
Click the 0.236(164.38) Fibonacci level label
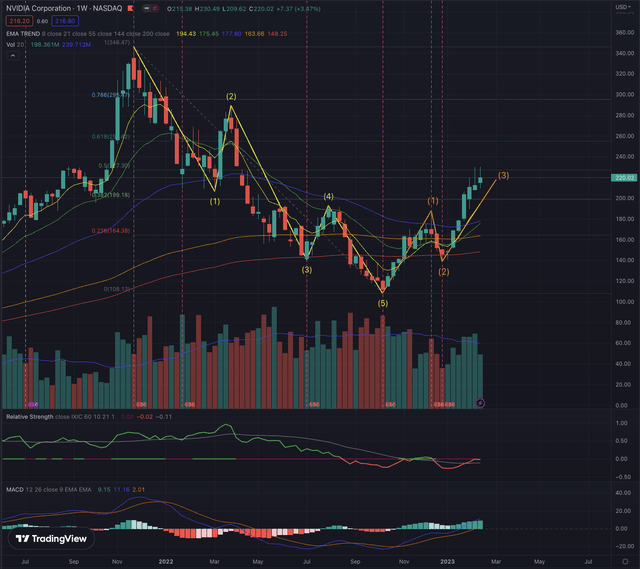[x=111, y=231]
